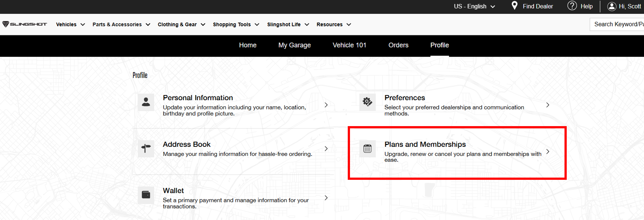Expand the Resources menu
The height and width of the screenshot is (220, 644).
pyautogui.click(x=334, y=24)
